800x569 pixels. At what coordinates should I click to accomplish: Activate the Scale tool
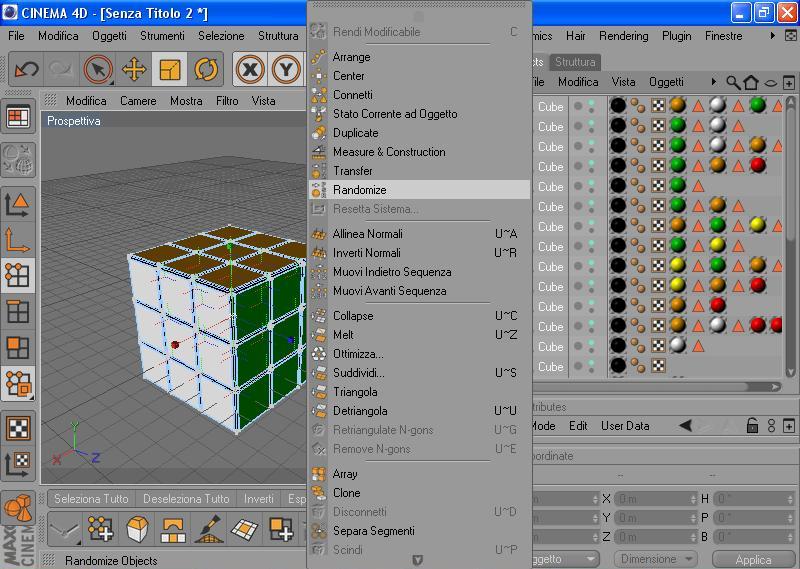pos(170,69)
